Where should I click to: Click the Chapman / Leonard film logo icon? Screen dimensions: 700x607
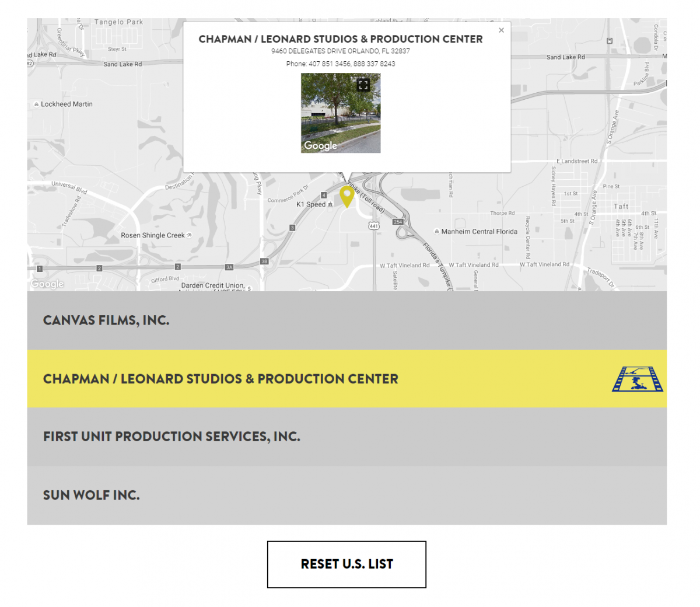(x=637, y=379)
